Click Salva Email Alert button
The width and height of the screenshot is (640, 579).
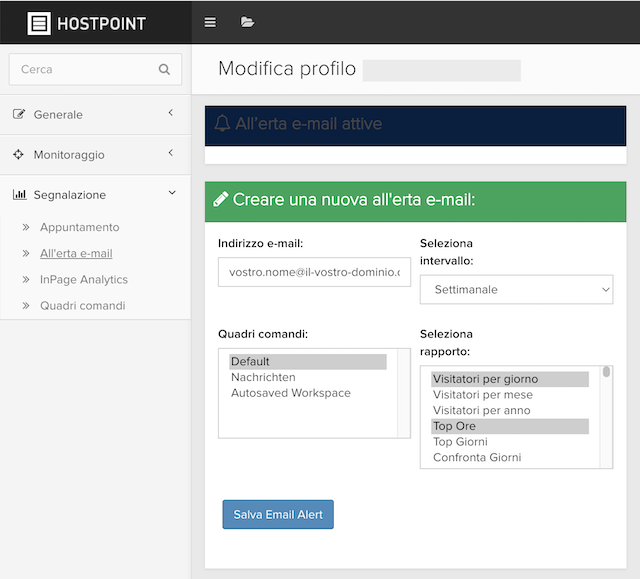[278, 514]
